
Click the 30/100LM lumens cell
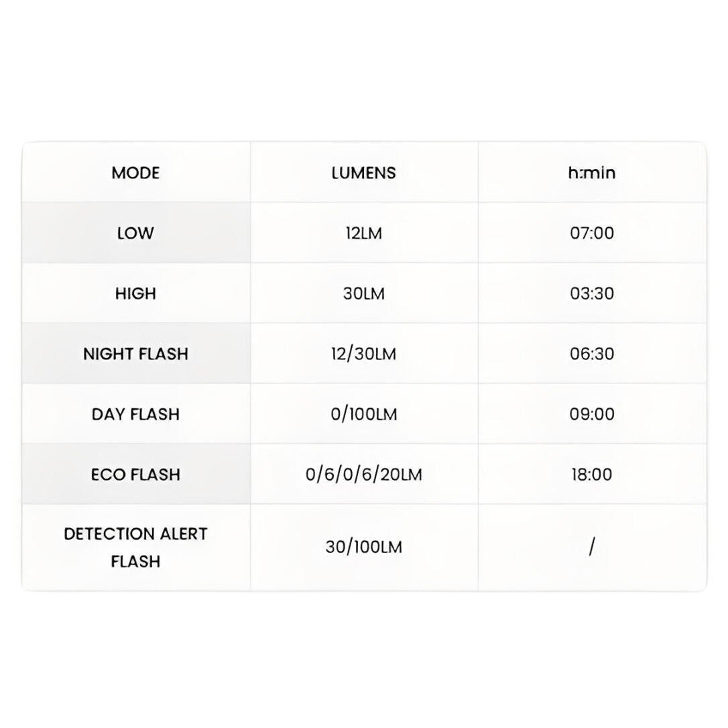363,547
